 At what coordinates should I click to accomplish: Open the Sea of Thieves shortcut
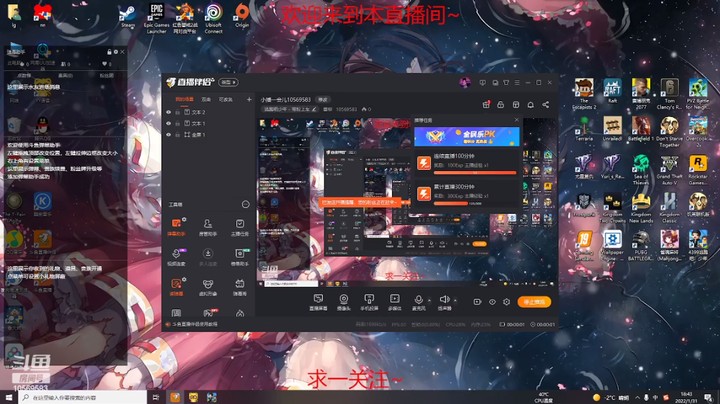tap(641, 169)
